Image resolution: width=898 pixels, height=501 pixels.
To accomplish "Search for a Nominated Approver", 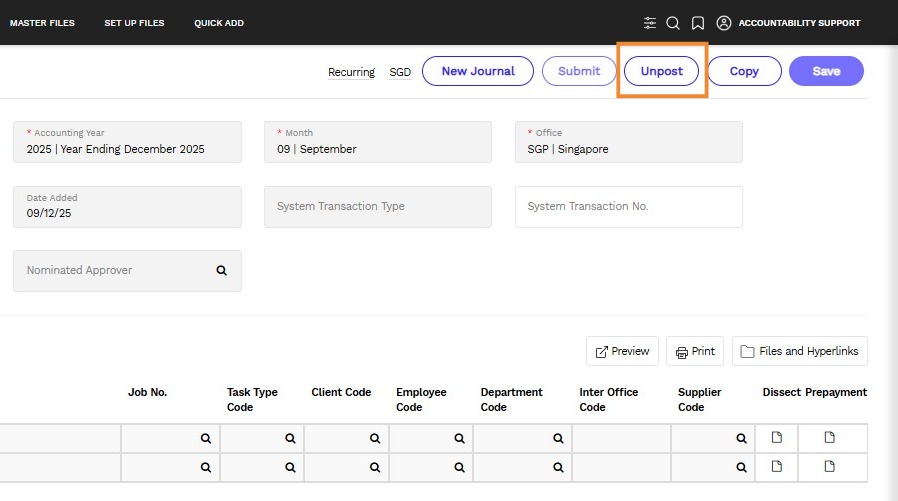I will click(222, 270).
